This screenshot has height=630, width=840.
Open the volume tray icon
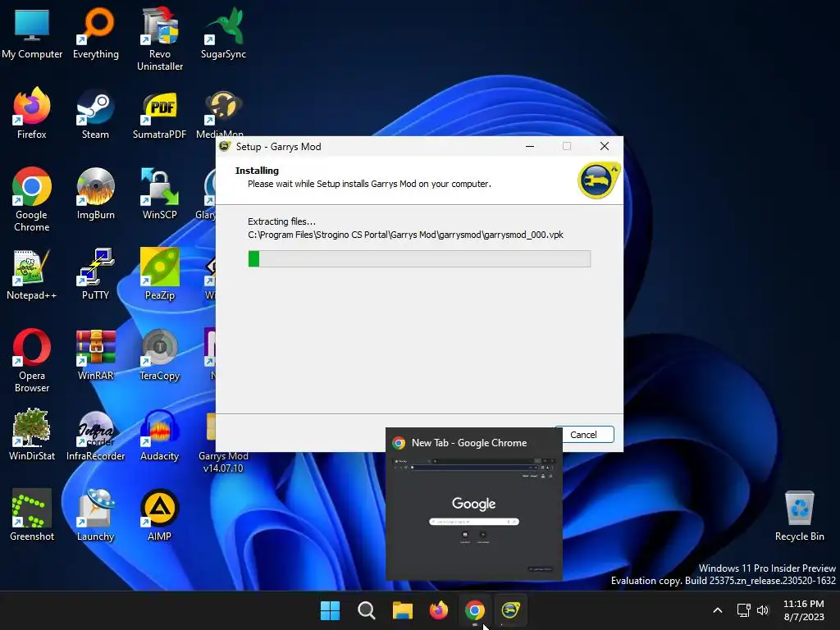pyautogui.click(x=763, y=610)
